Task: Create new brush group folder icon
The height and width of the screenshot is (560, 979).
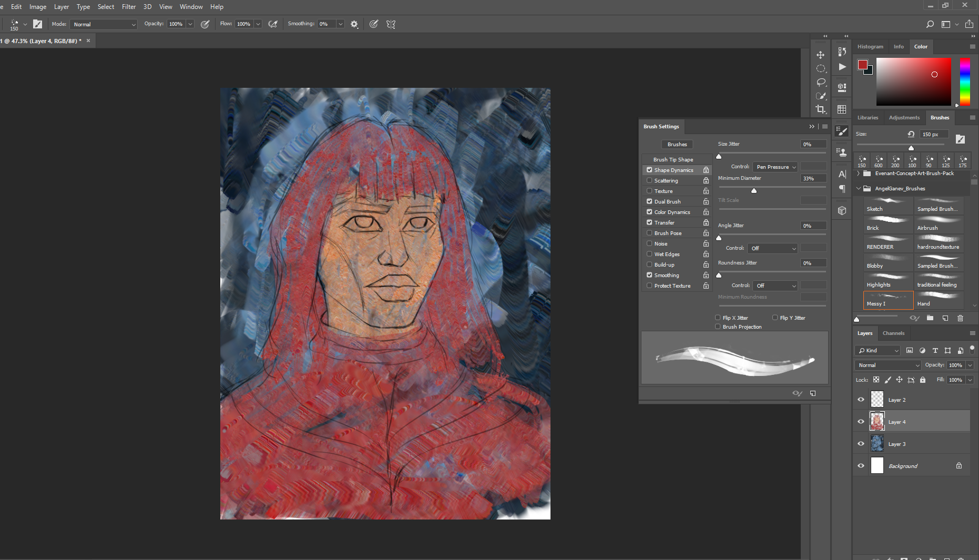Action: tap(930, 318)
